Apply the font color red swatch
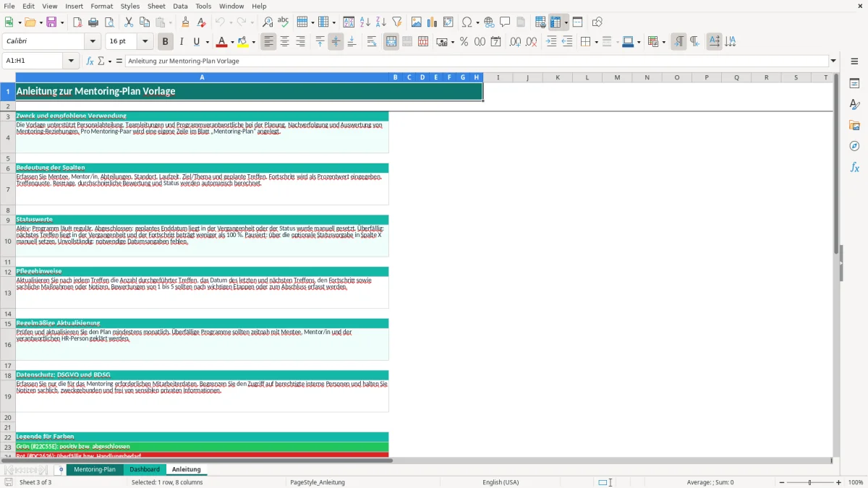This screenshot has width=868, height=488. [x=221, y=42]
